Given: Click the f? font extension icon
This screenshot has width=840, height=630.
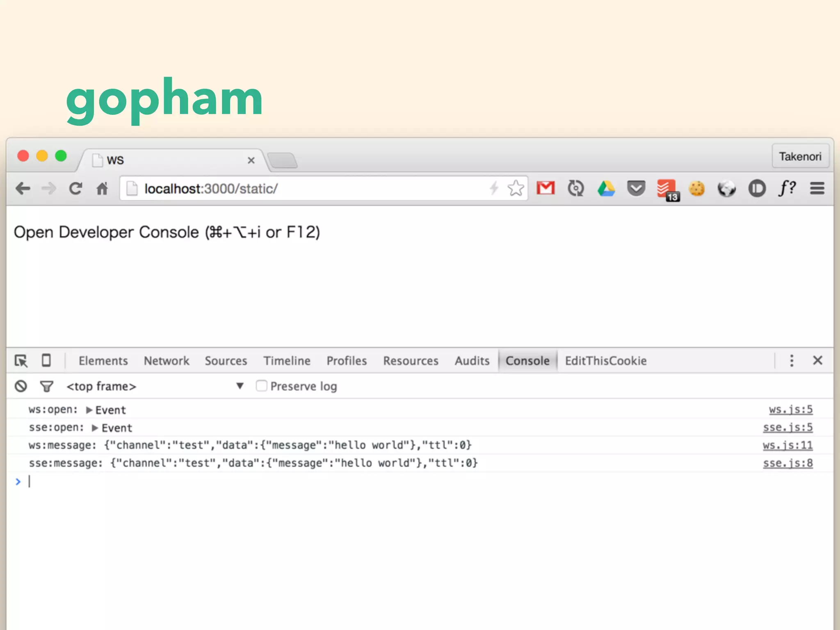Looking at the screenshot, I should pyautogui.click(x=787, y=188).
